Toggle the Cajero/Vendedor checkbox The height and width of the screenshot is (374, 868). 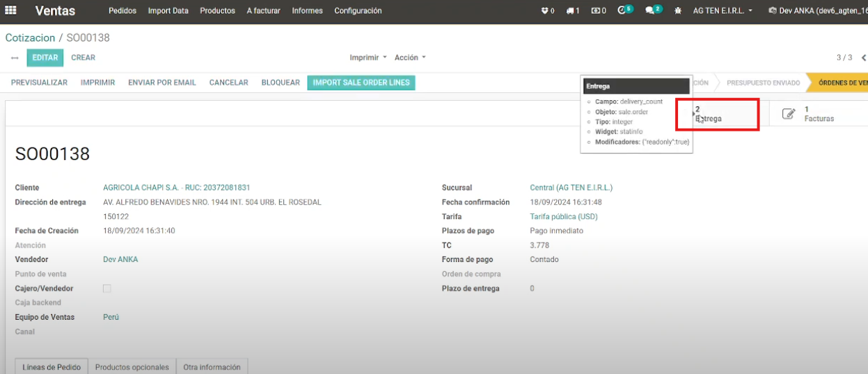pos(107,288)
